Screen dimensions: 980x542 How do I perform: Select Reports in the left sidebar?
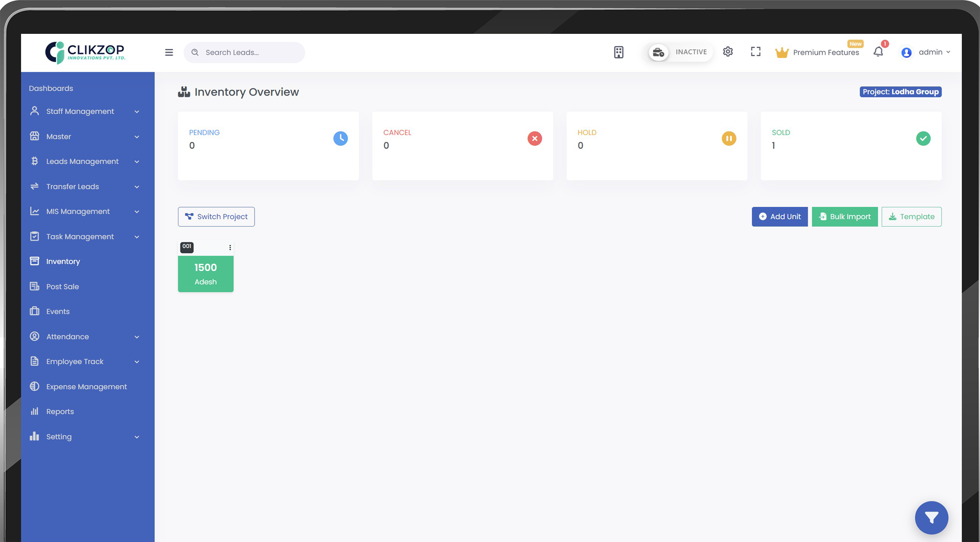[x=60, y=411]
